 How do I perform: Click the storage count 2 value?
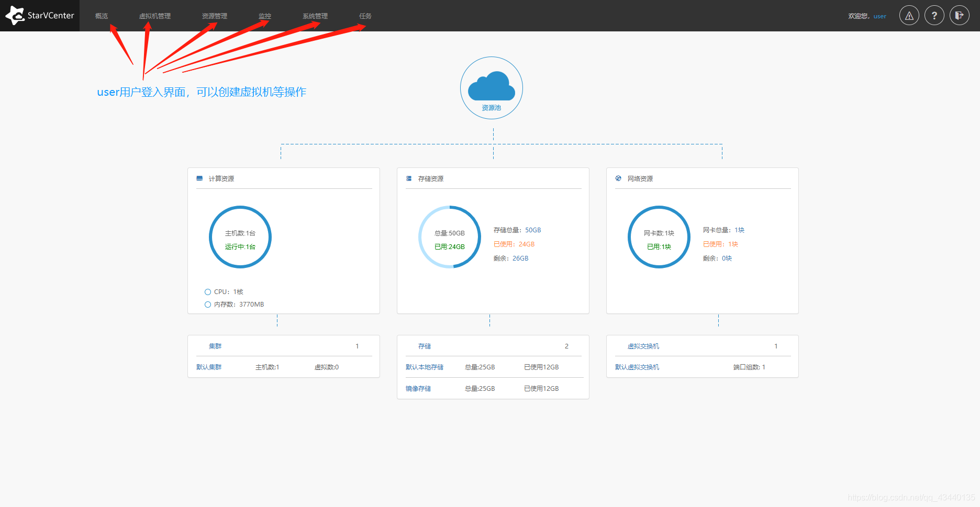[x=566, y=346]
